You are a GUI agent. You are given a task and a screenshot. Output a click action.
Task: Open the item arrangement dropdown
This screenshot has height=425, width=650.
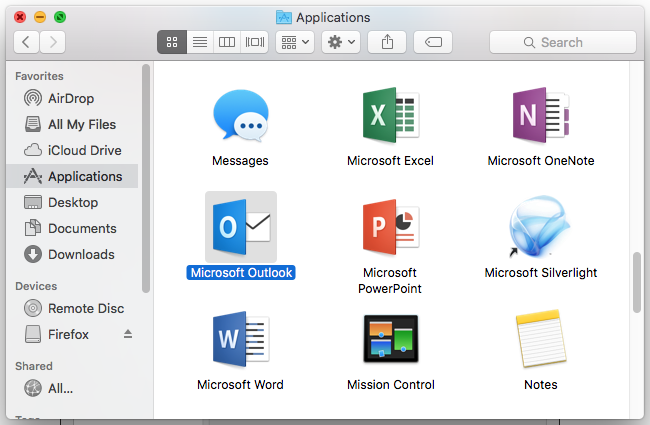[295, 42]
